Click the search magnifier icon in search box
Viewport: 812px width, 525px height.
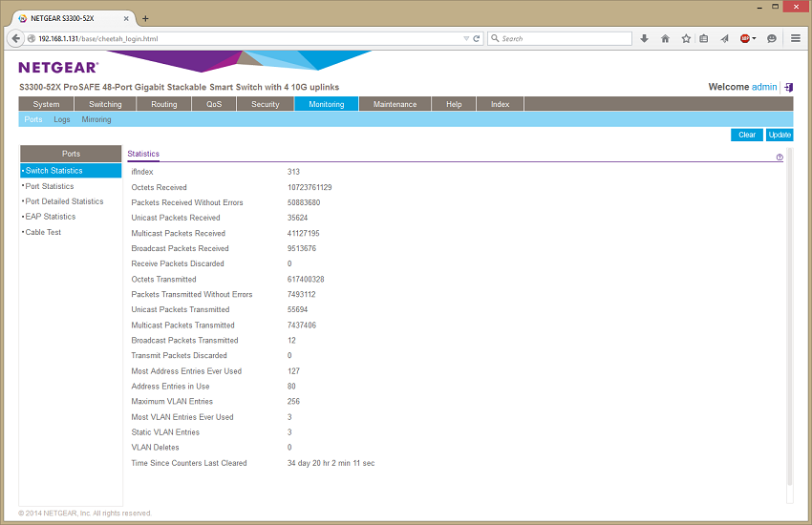[495, 38]
